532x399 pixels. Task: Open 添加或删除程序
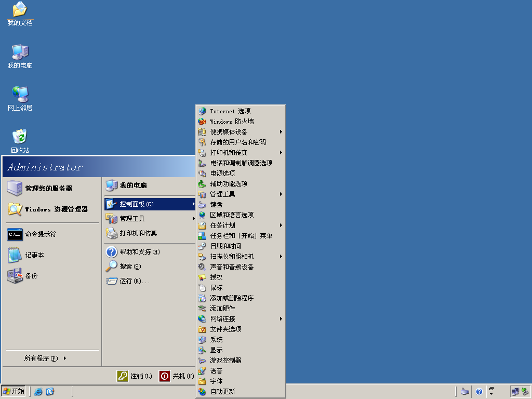(241, 298)
